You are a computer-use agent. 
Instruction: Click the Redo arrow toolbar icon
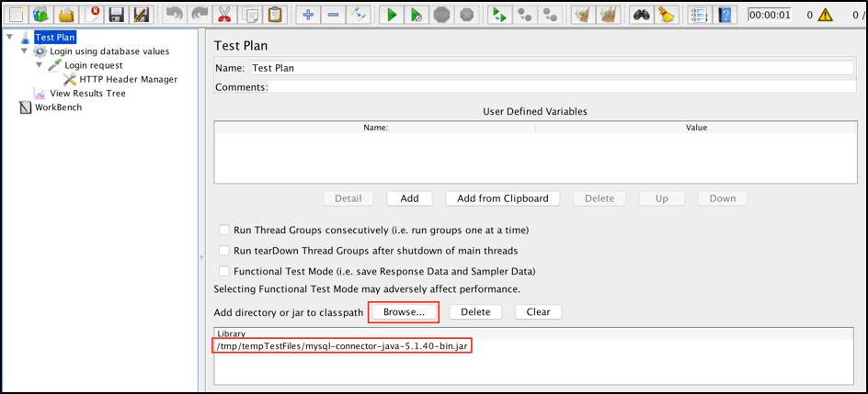click(x=199, y=15)
